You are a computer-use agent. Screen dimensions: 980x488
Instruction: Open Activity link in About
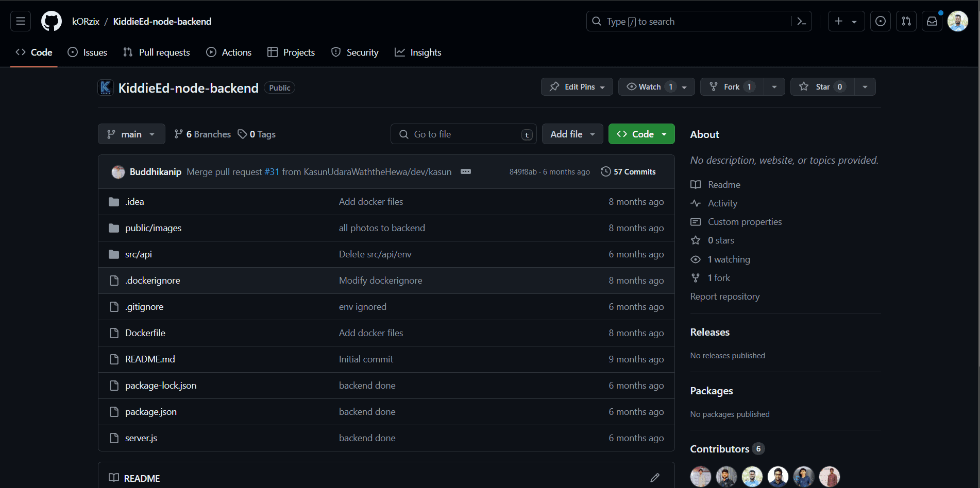point(714,203)
